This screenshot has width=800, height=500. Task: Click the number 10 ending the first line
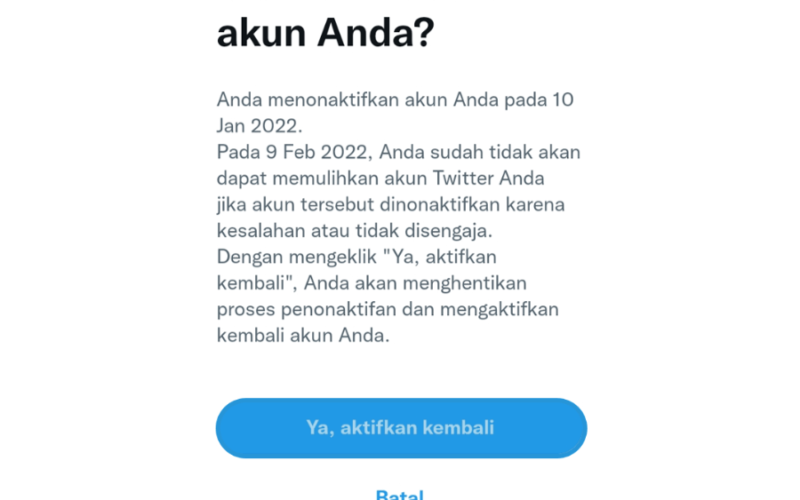point(563,99)
